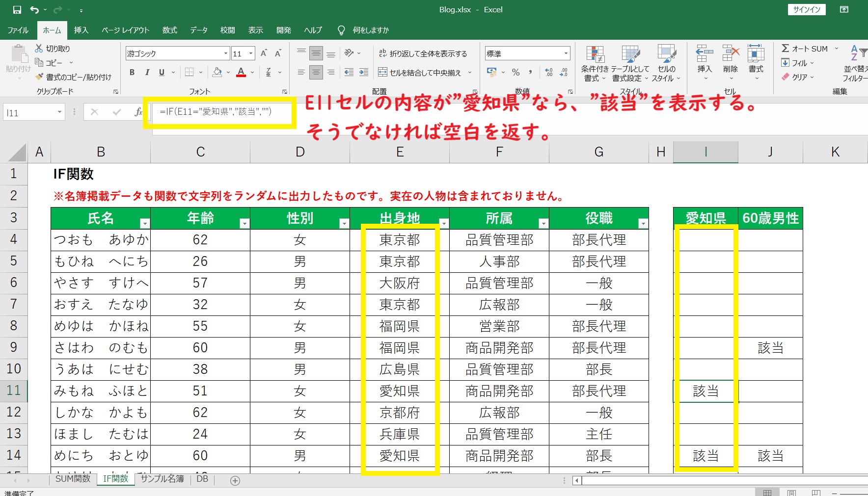Click the Delete cells (削除) icon
Screen dimensions: 868x496
pyautogui.click(x=731, y=53)
